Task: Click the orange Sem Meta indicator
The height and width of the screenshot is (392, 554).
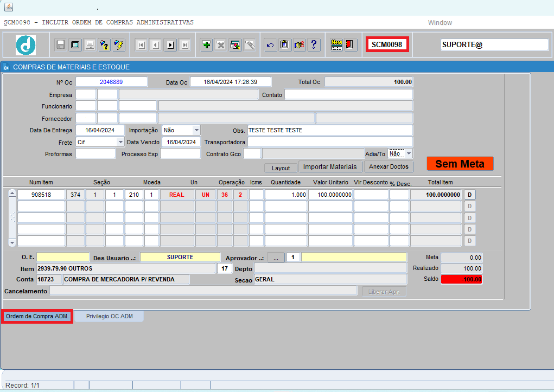Action: pos(460,164)
